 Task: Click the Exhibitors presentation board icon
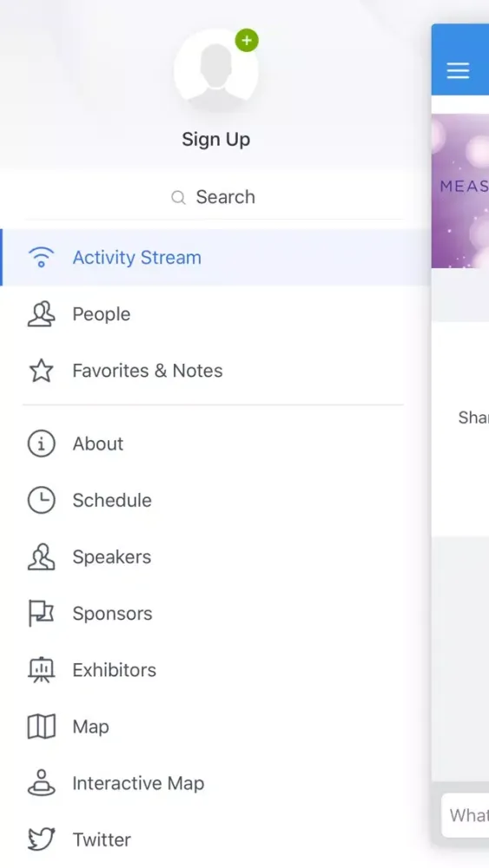pyautogui.click(x=41, y=670)
